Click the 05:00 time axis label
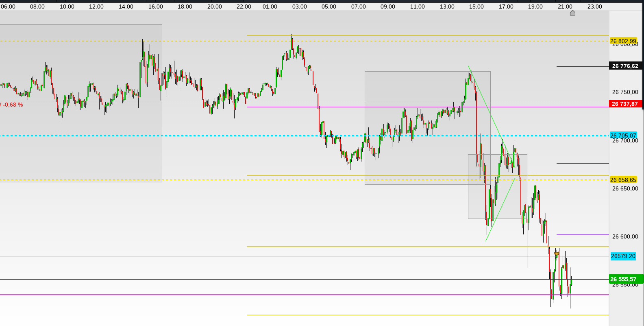This screenshot has width=644, height=326. [x=329, y=7]
